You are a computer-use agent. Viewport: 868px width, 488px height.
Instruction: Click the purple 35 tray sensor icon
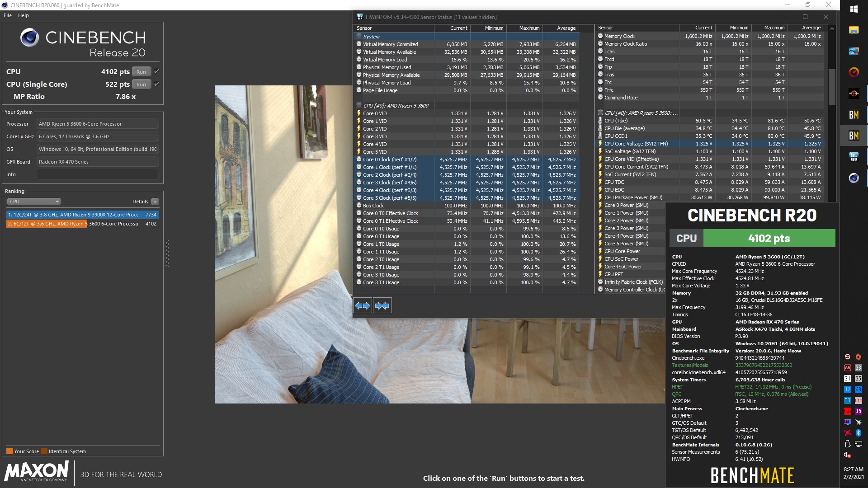(x=858, y=411)
